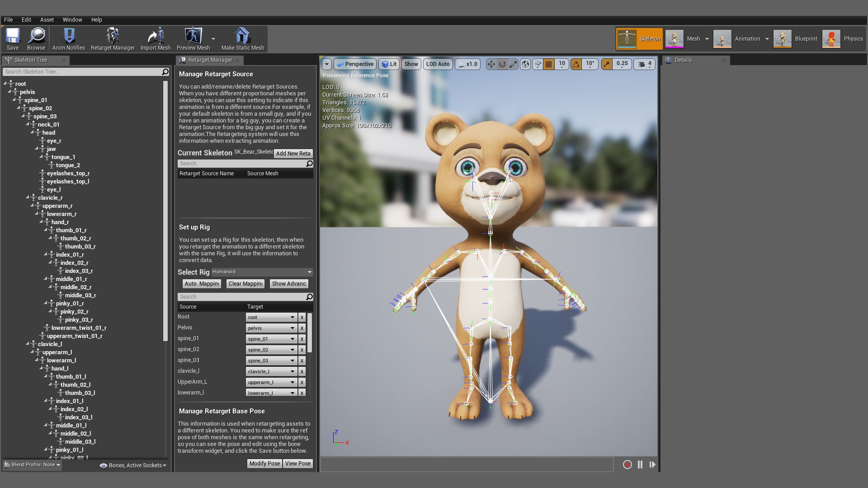Toggle world/local coordinate space globe icon
Viewport: 868px width, 488px height.
point(525,64)
